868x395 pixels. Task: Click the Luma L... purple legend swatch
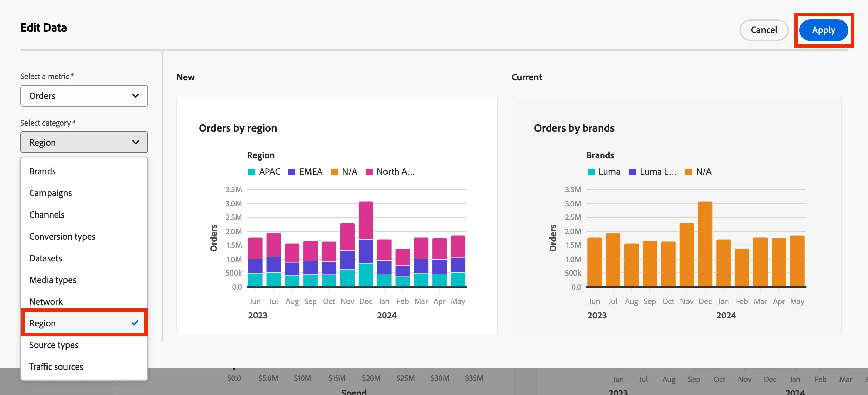click(x=633, y=172)
